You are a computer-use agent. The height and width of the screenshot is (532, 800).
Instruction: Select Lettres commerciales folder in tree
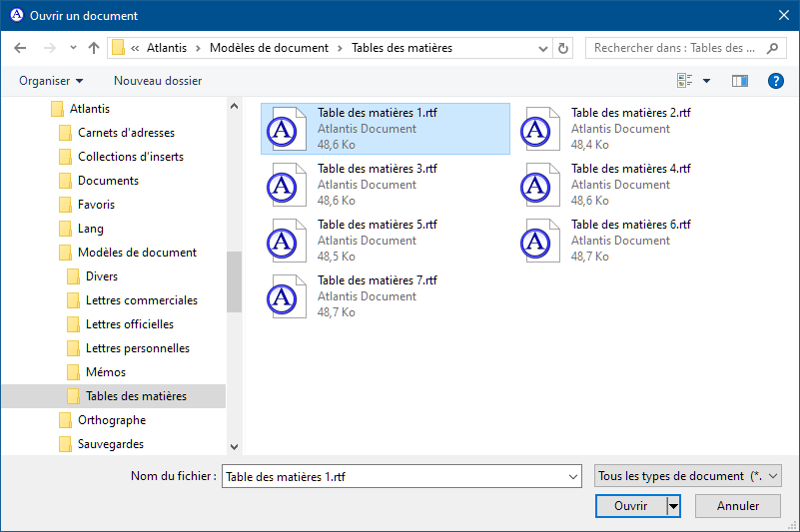coord(141,300)
